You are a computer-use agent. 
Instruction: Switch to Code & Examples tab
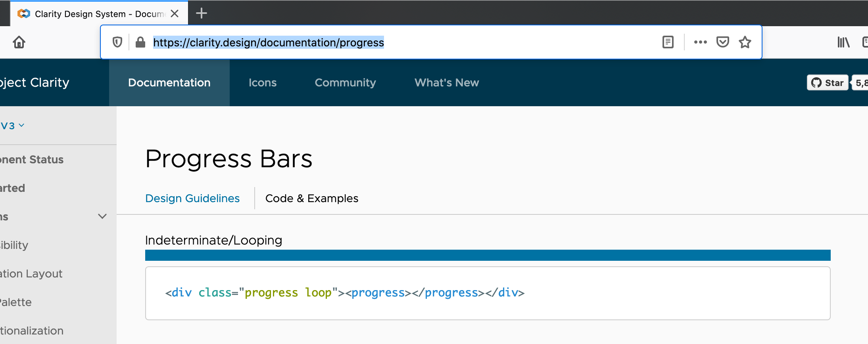pos(312,198)
